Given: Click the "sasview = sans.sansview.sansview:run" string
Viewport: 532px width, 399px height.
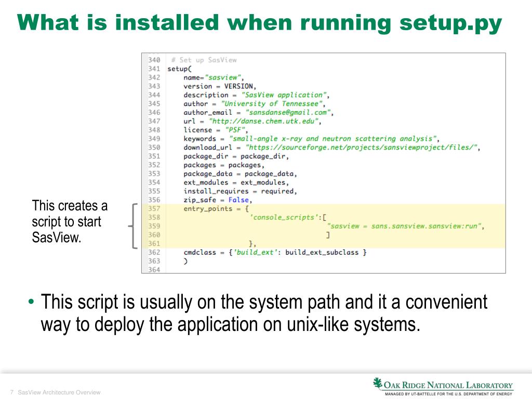Looking at the screenshot, I should 404,227.
